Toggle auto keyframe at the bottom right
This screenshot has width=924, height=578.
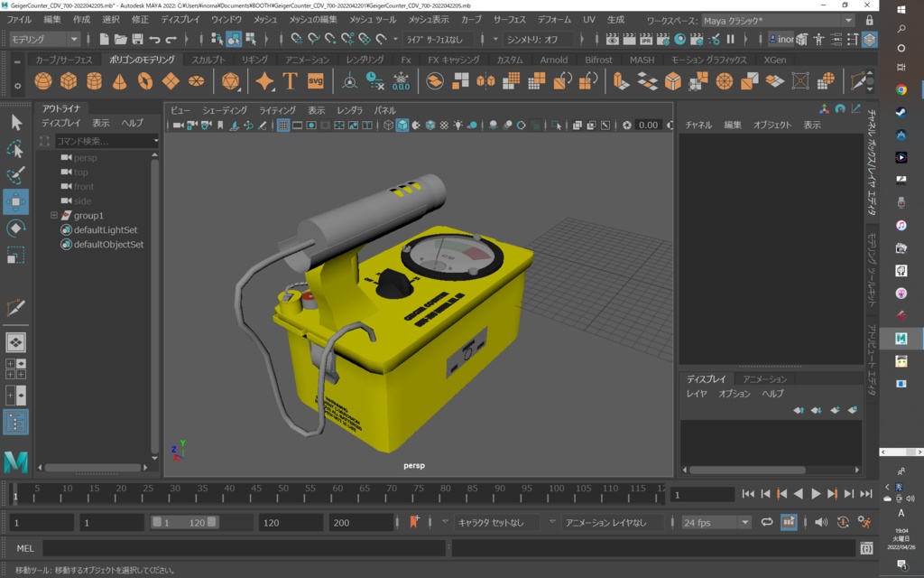click(x=843, y=522)
